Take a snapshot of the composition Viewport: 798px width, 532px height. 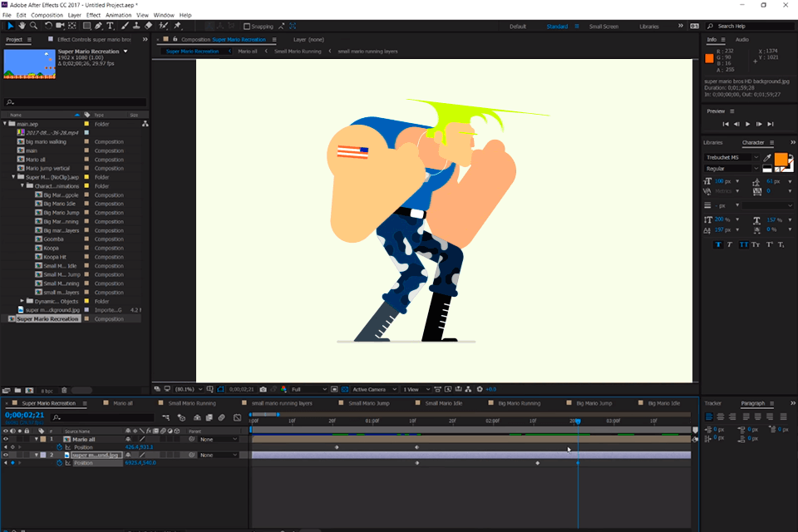click(264, 388)
